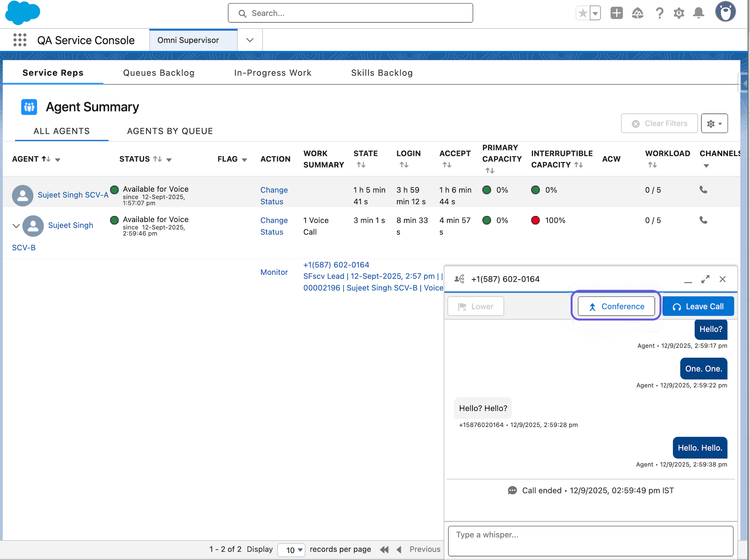Open Salesforce Help question mark icon
This screenshot has width=750, height=560.
(659, 13)
